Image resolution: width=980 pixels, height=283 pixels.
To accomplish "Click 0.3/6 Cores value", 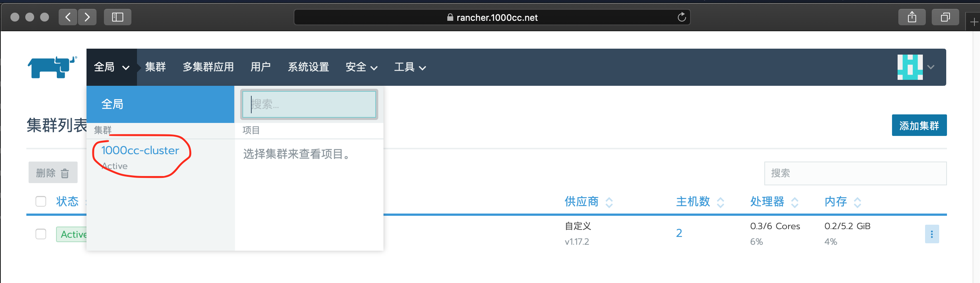I will point(775,226).
